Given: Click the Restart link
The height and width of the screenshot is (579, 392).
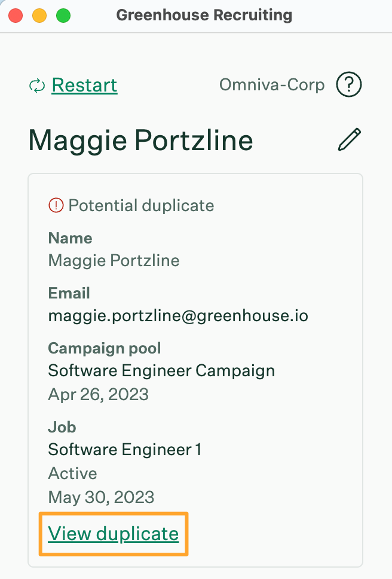Looking at the screenshot, I should 84,86.
